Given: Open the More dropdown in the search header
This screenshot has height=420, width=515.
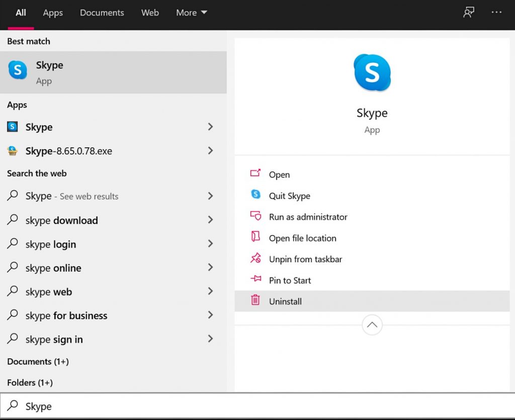Looking at the screenshot, I should (191, 13).
